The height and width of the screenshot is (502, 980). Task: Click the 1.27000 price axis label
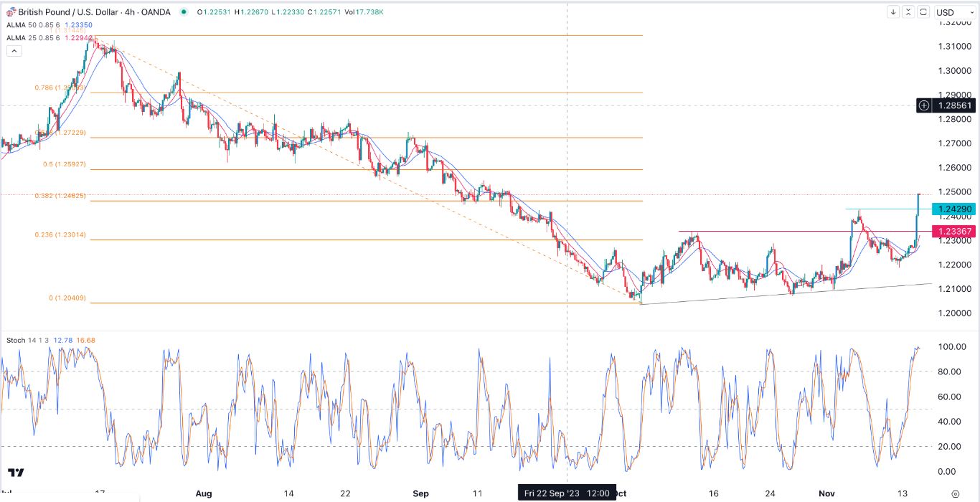tap(953, 143)
